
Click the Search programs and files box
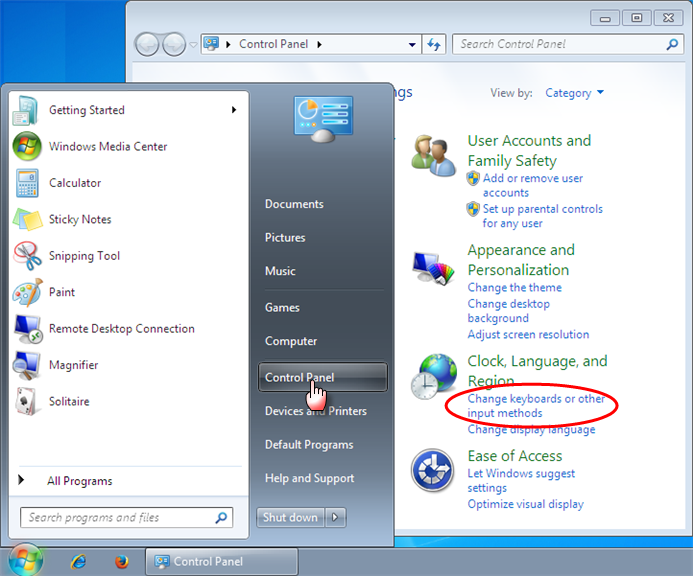[126, 517]
